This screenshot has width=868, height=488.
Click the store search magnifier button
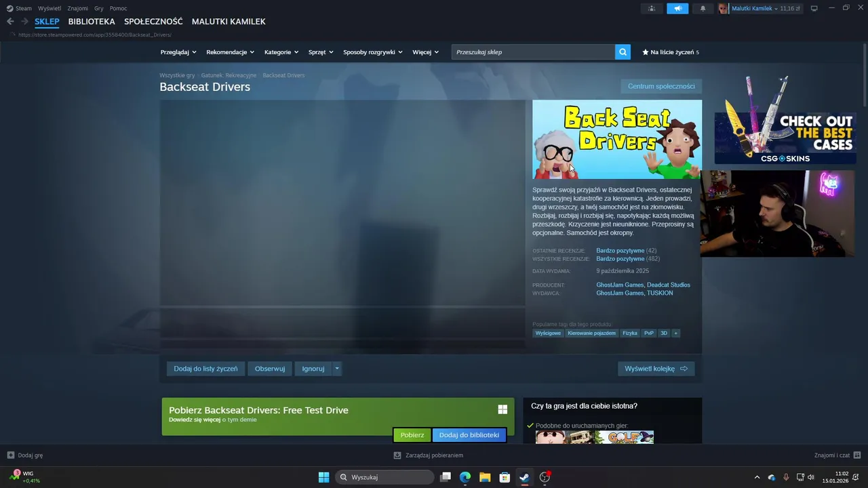point(623,52)
